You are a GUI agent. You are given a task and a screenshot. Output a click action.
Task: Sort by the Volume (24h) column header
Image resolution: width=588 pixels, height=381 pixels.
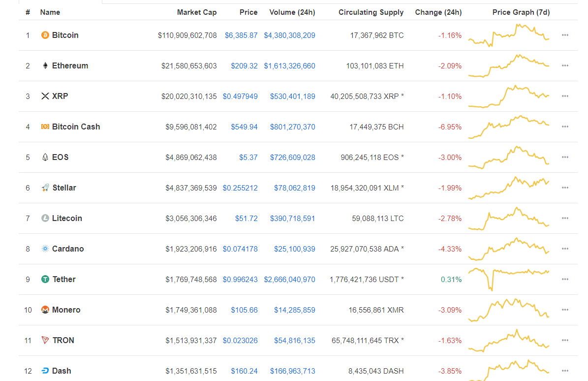pyautogui.click(x=292, y=12)
